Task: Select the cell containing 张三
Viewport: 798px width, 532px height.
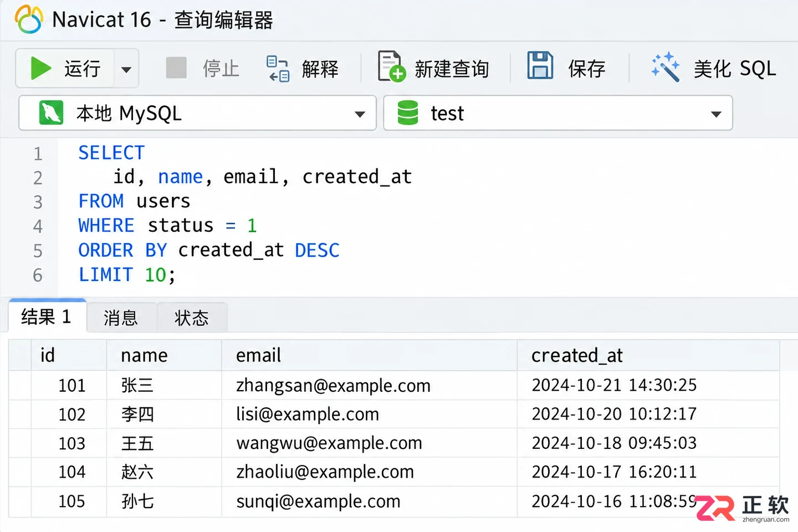Action: pyautogui.click(x=164, y=385)
